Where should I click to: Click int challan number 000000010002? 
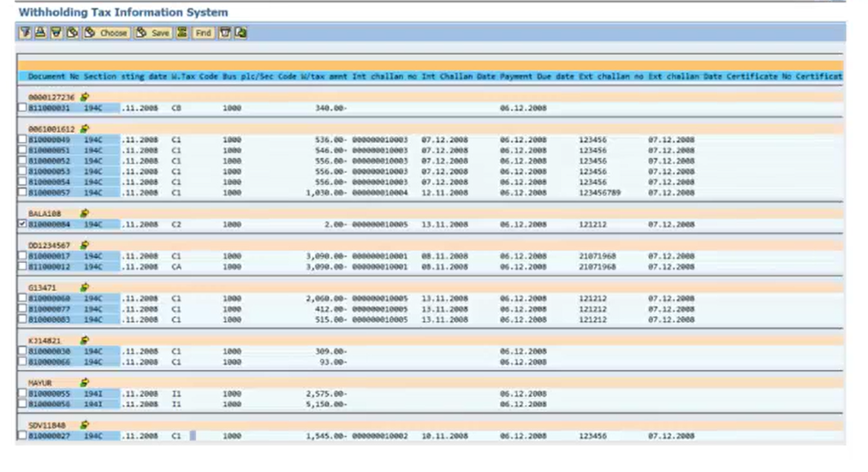tap(380, 436)
